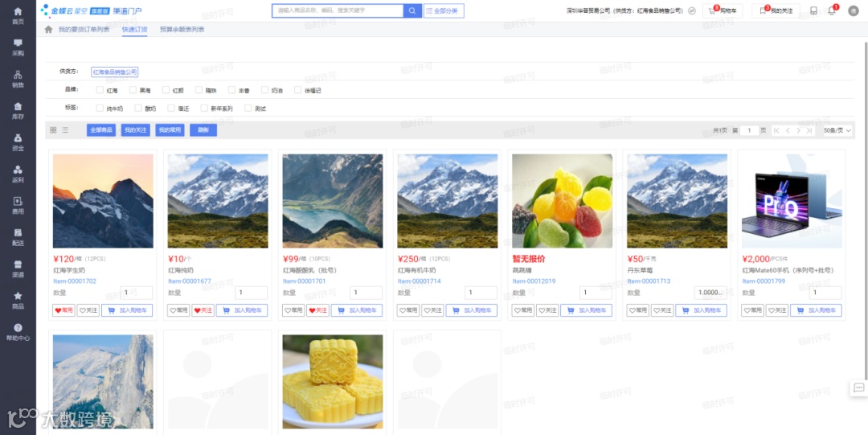The width and height of the screenshot is (868, 435).
Task: Go to the next page
Action: (x=798, y=131)
